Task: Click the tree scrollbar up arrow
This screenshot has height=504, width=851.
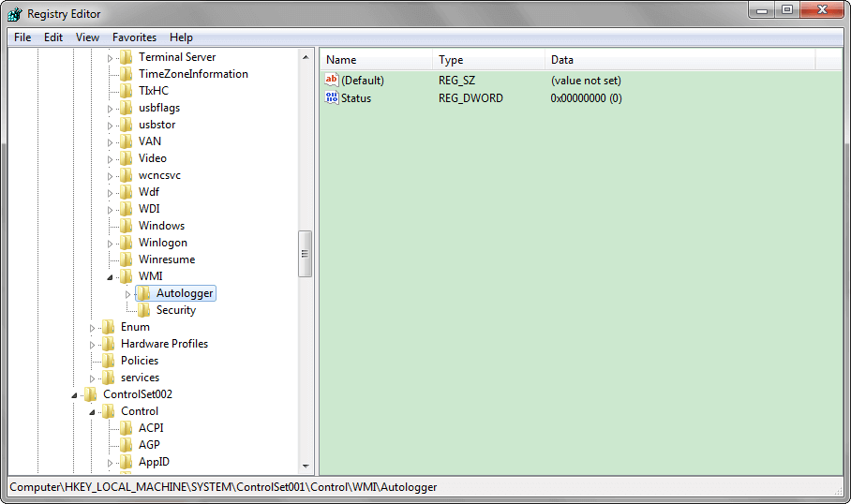Action: coord(306,57)
